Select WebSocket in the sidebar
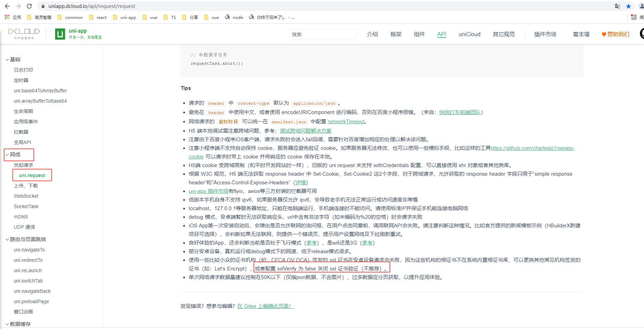Screen dimensions: 644x329 26,196
